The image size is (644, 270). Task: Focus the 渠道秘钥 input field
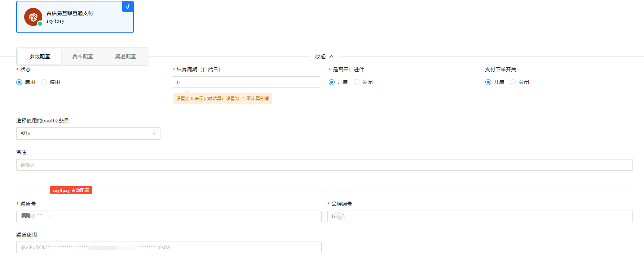click(169, 247)
